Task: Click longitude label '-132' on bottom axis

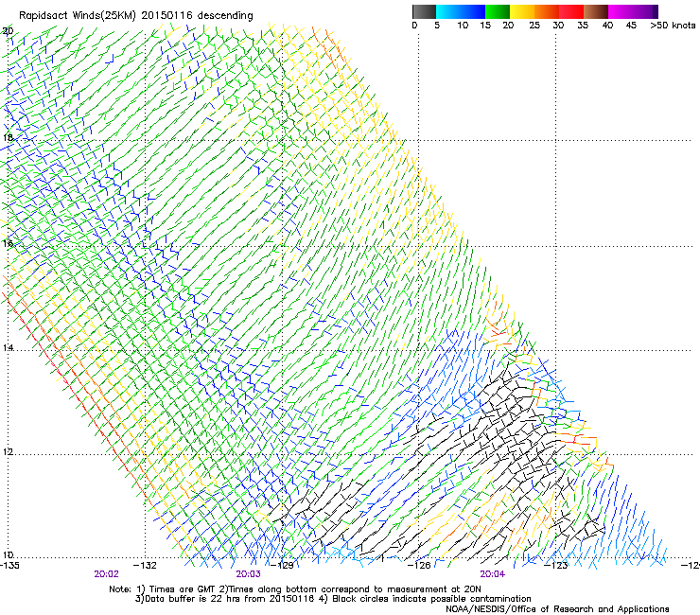Action: (146, 566)
